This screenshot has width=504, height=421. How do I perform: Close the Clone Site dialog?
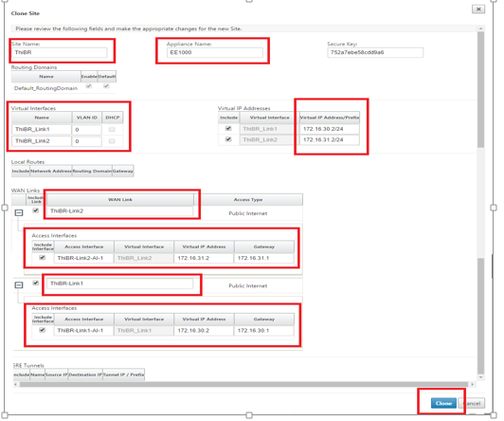[x=478, y=9]
